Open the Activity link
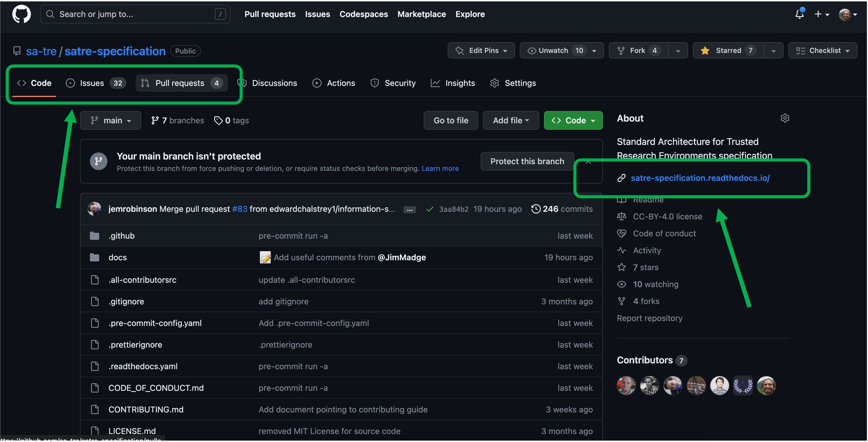The width and height of the screenshot is (868, 442). [647, 250]
